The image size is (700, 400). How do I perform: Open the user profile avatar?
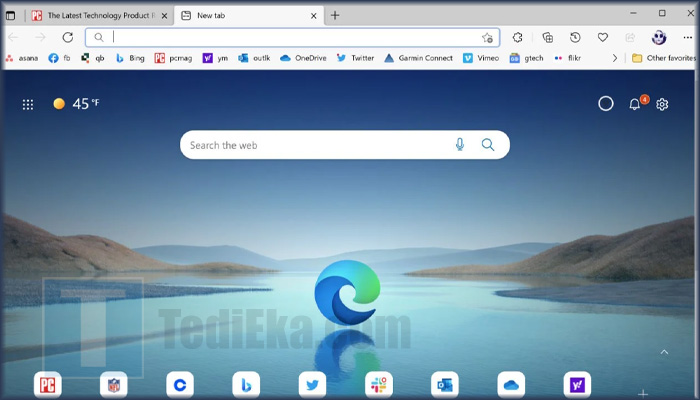click(x=659, y=38)
